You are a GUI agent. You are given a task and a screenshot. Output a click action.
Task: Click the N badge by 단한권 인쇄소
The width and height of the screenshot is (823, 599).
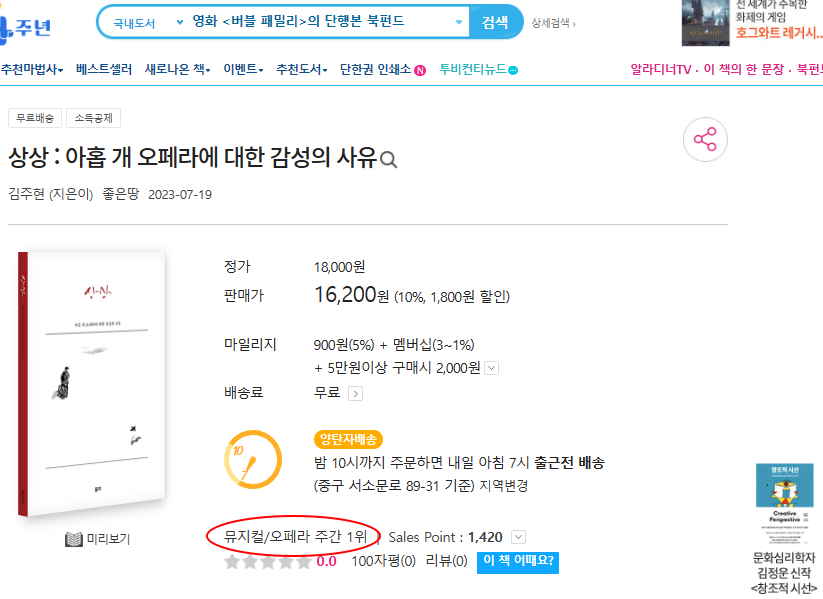[x=420, y=70]
